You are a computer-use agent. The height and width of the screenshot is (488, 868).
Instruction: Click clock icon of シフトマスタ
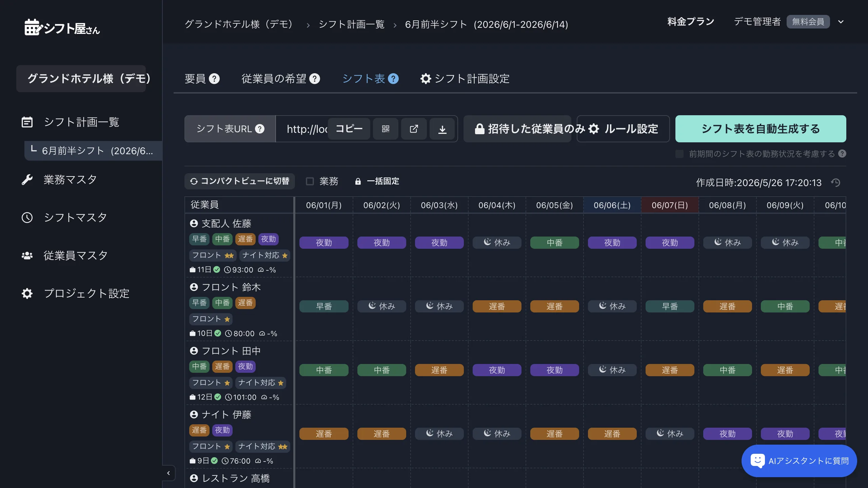pyautogui.click(x=27, y=217)
